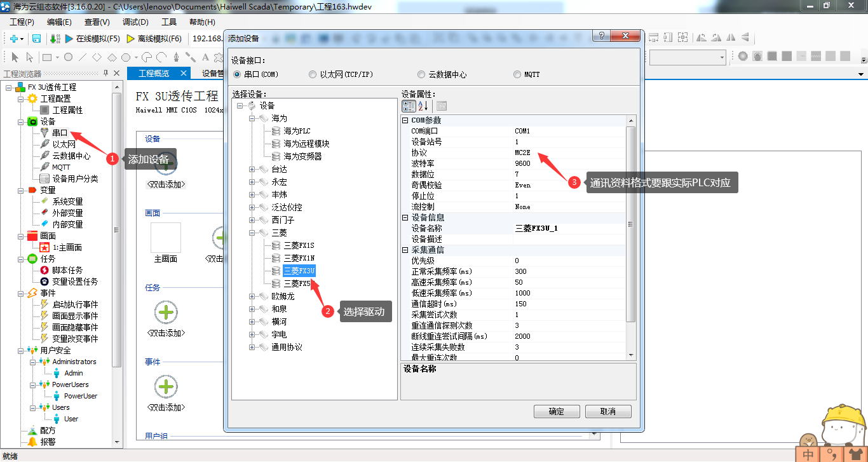Image resolution: width=868 pixels, height=462 pixels.
Task: Open the 工程(P) menu
Action: pyautogui.click(x=22, y=22)
